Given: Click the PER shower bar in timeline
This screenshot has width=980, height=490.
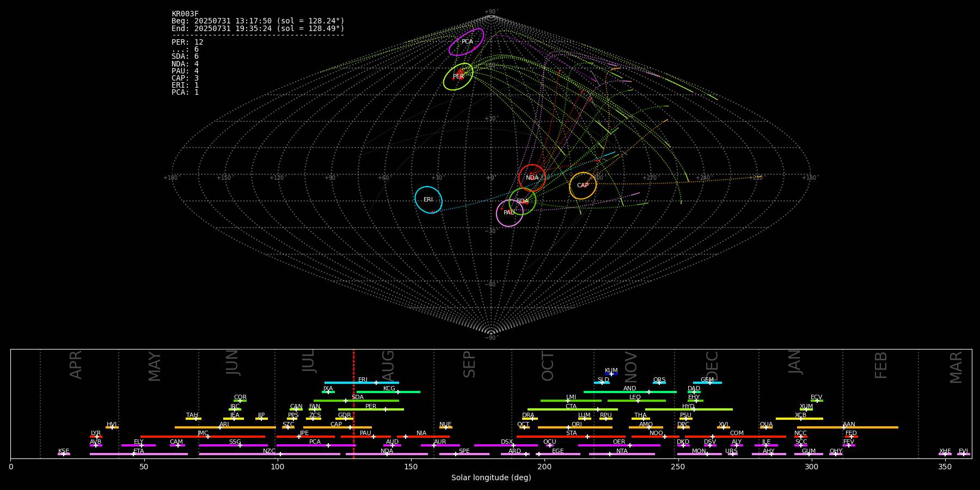Looking at the screenshot, I should tap(371, 409).
